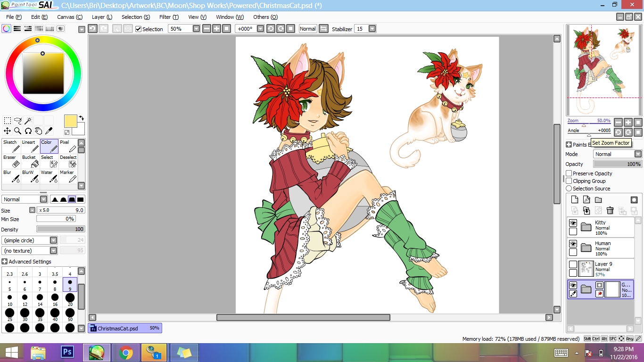This screenshot has width=644, height=362.
Task: Open the layer Mode Normal dropdown
Action: [x=638, y=154]
